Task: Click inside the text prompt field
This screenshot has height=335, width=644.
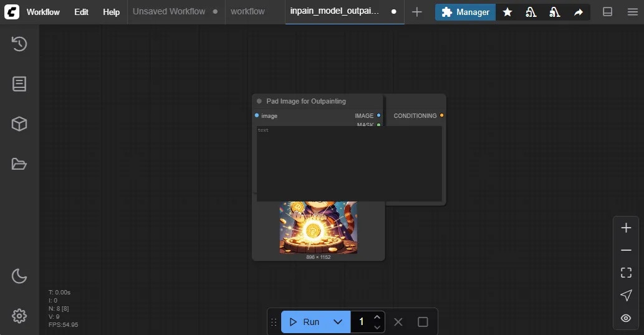Action: click(x=349, y=163)
